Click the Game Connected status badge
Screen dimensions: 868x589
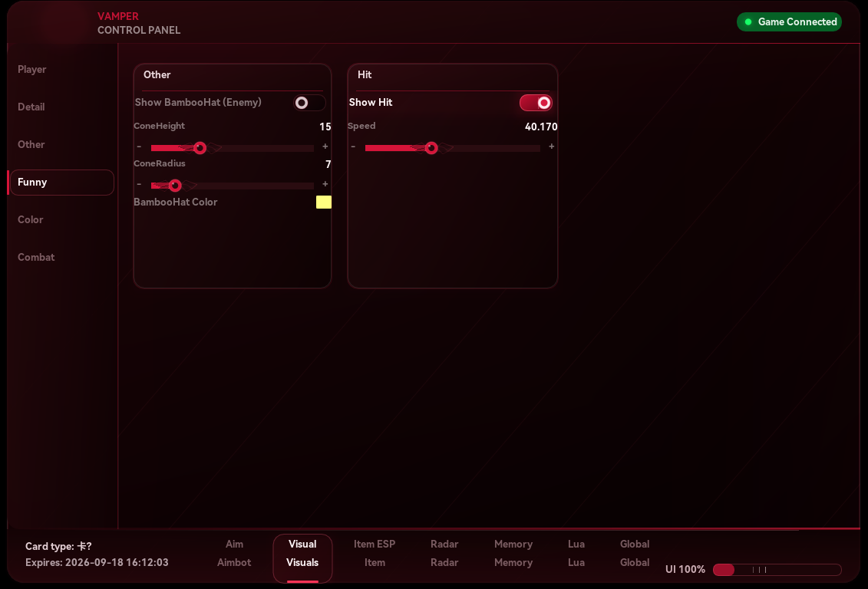click(790, 22)
